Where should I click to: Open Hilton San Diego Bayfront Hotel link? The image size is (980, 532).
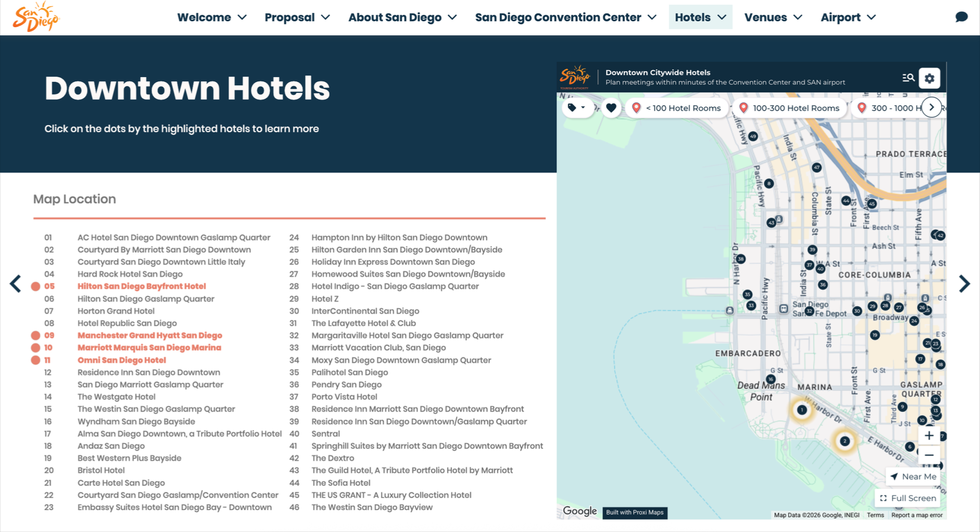[141, 286]
